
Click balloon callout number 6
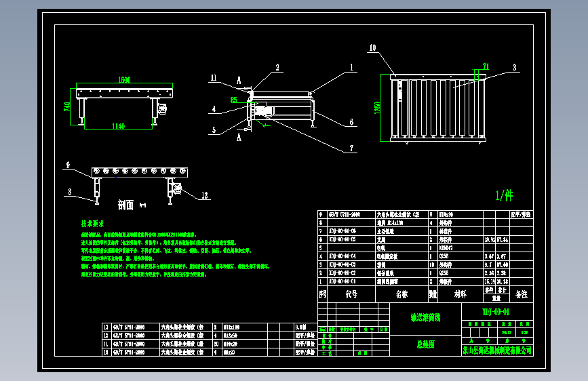tap(351, 122)
